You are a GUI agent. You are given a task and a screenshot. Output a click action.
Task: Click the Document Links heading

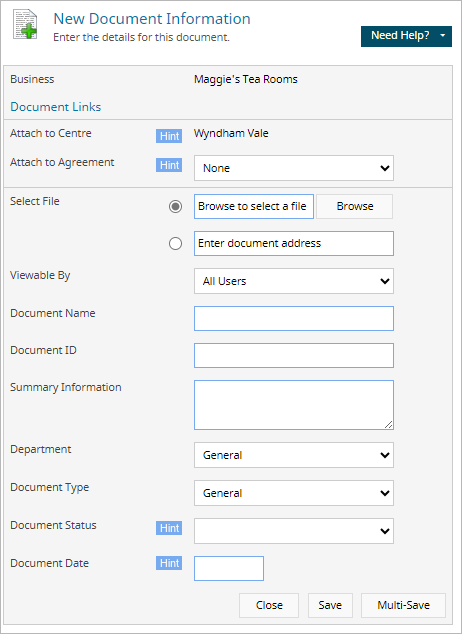[x=56, y=107]
